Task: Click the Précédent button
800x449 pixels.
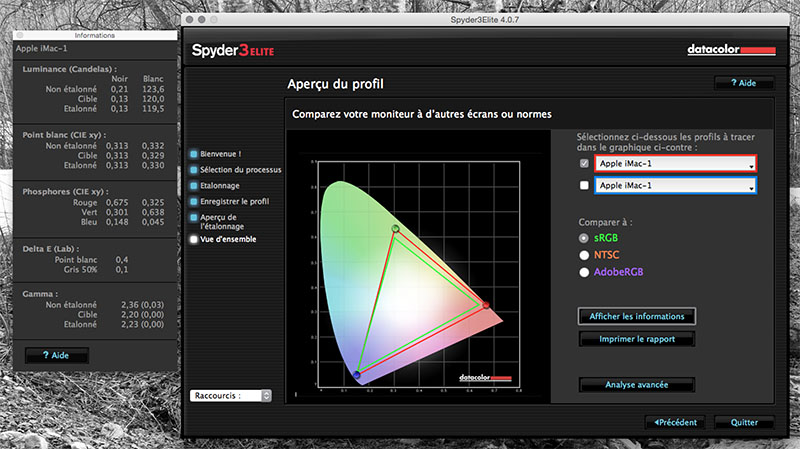Action: (675, 422)
